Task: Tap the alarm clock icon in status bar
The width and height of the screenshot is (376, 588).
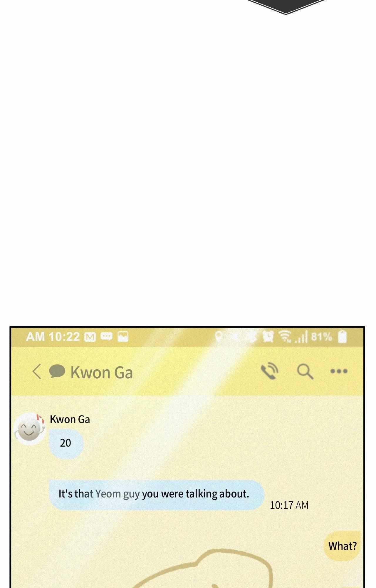Action: [x=268, y=337]
